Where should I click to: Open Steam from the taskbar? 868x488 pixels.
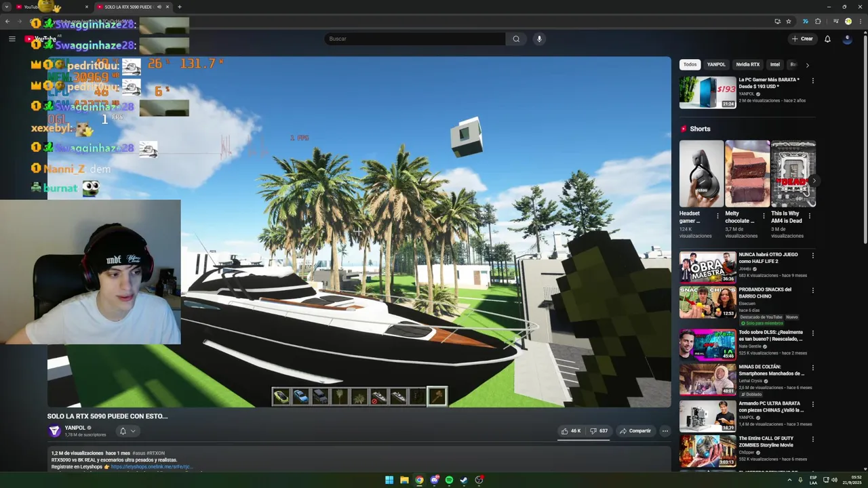coord(464,480)
